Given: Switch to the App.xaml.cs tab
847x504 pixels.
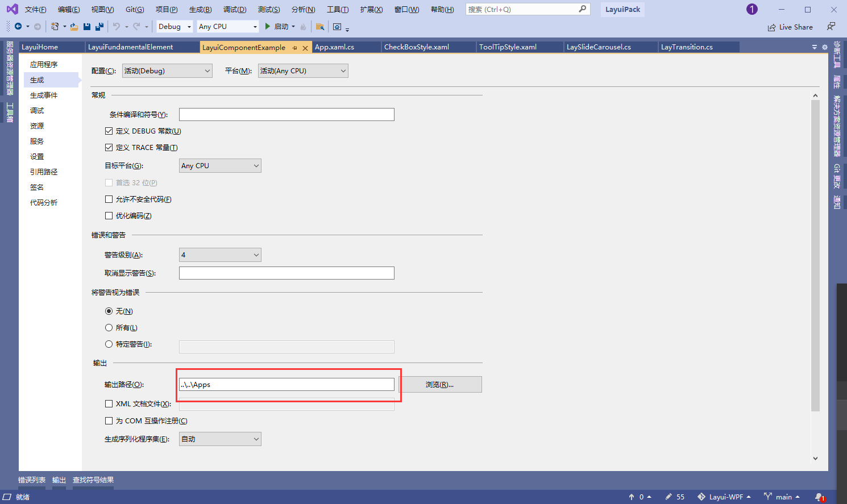Looking at the screenshot, I should pyautogui.click(x=334, y=47).
